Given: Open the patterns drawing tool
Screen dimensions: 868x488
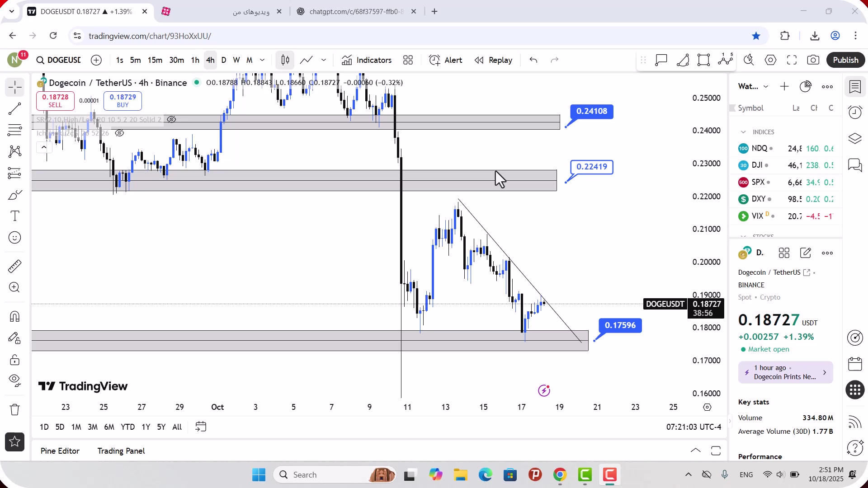Looking at the screenshot, I should (15, 151).
